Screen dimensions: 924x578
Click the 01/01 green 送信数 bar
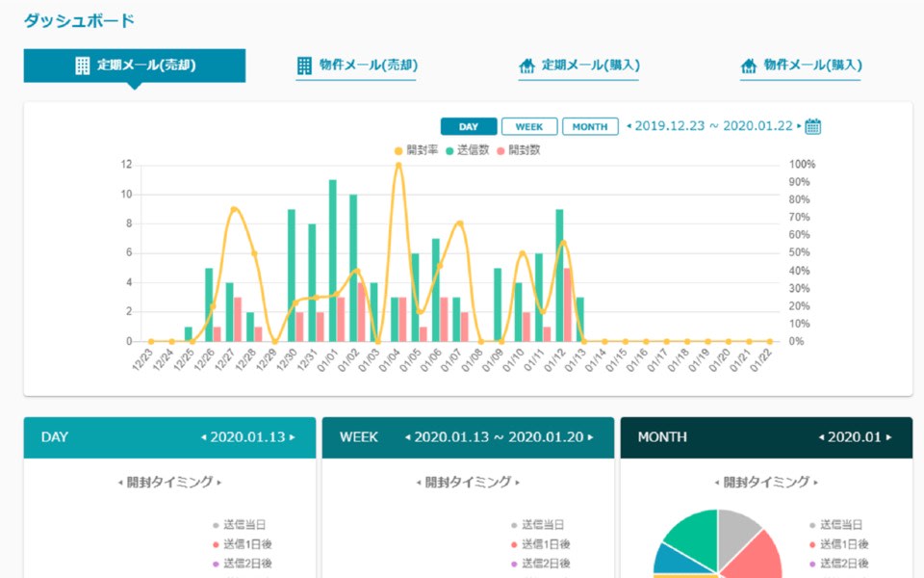point(333,261)
